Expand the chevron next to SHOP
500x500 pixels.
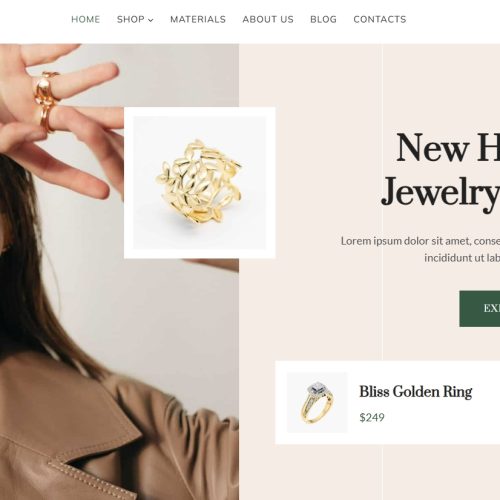(x=151, y=20)
